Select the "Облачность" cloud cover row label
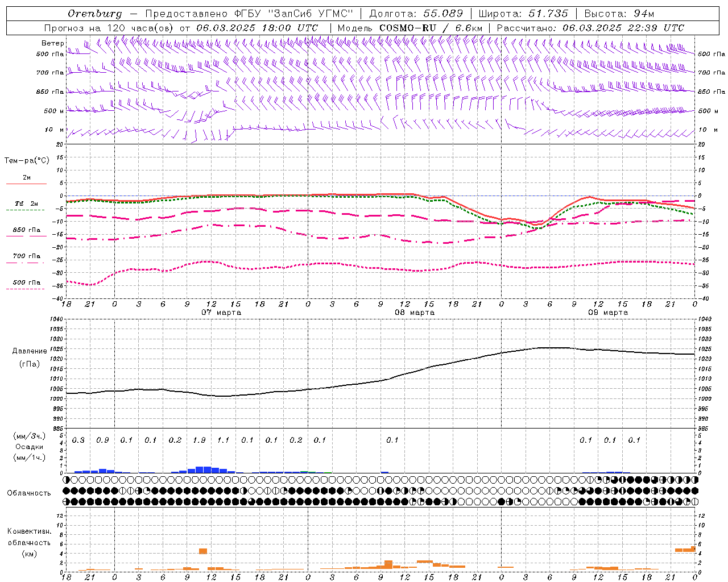 (x=29, y=493)
